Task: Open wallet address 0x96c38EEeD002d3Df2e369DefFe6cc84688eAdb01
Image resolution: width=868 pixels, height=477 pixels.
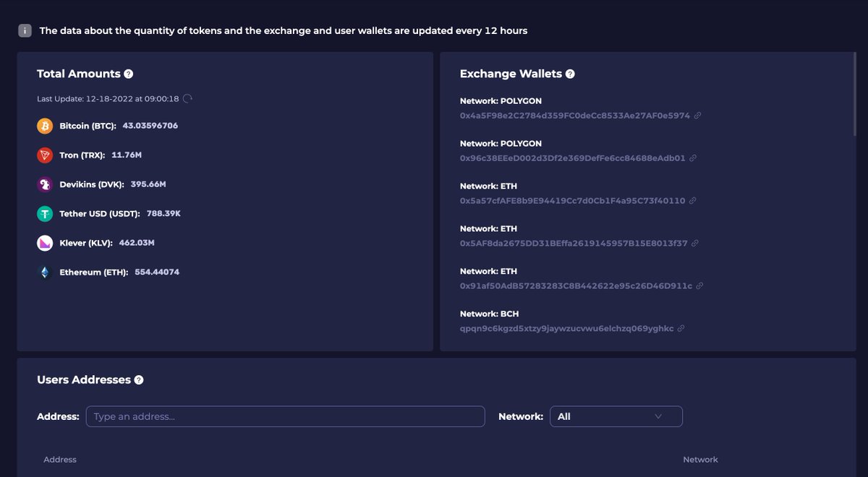Action: coord(573,158)
